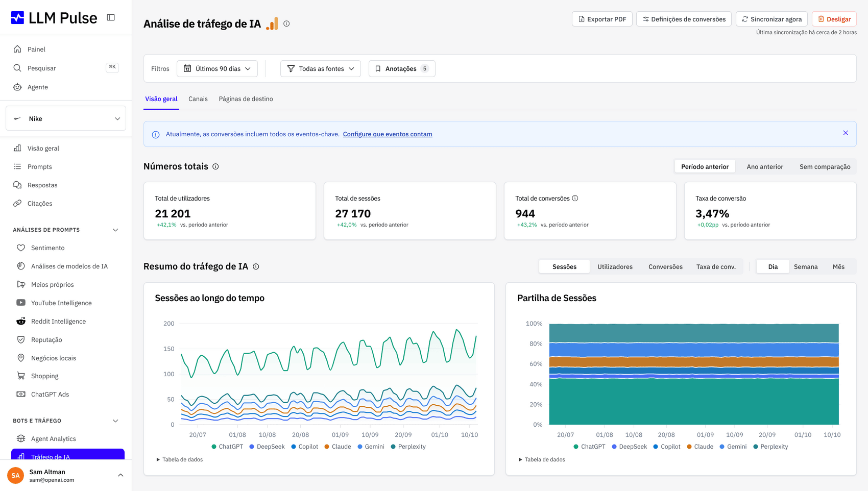Set chart granularity to Semana
The height and width of the screenshot is (491, 868).
coord(806,266)
